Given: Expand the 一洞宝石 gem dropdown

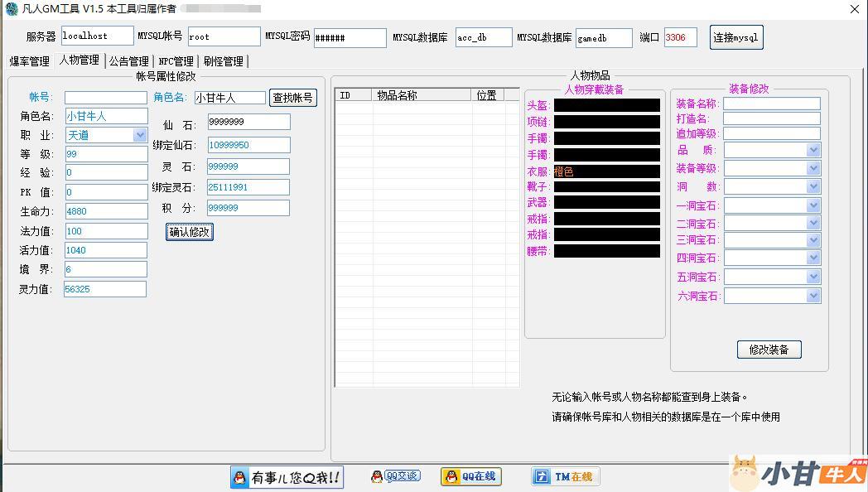Looking at the screenshot, I should tap(813, 205).
